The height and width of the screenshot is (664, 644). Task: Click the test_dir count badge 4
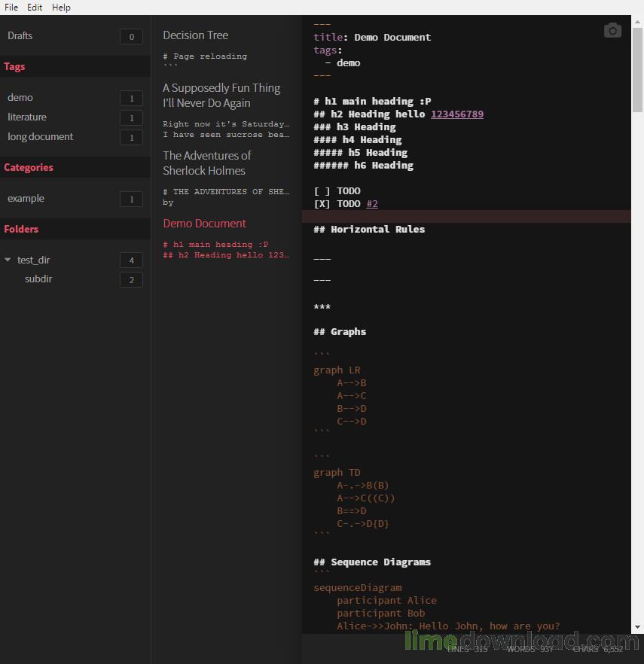pos(131,260)
